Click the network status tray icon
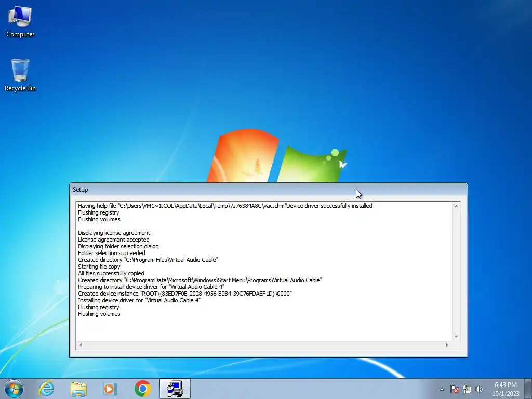 pos(467,389)
